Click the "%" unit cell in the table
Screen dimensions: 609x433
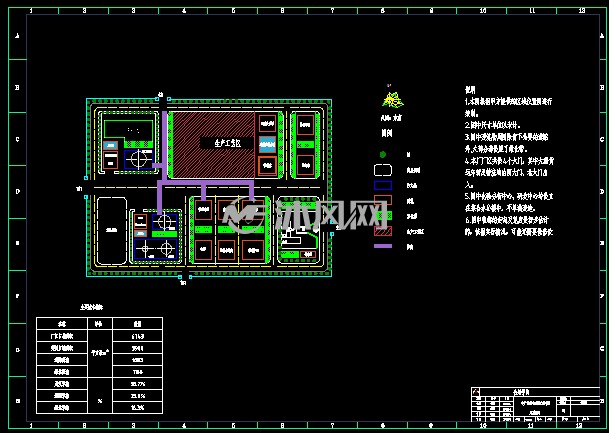pyautogui.click(x=100, y=396)
